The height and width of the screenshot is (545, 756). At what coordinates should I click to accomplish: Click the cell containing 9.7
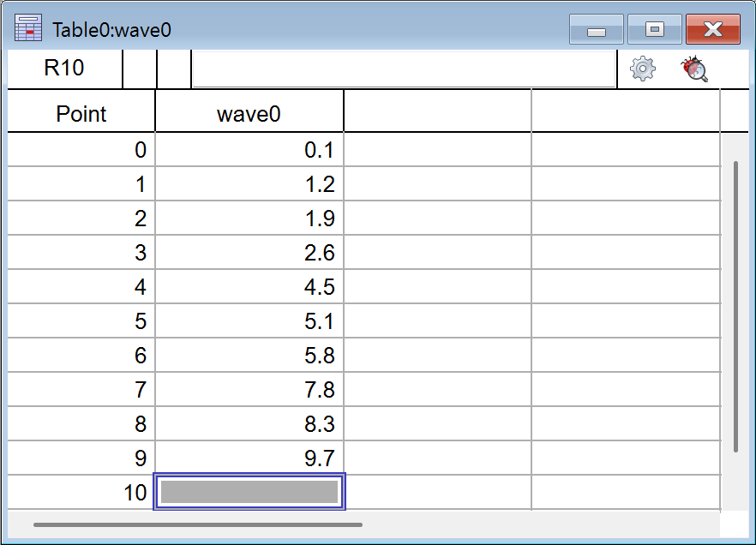pyautogui.click(x=249, y=458)
